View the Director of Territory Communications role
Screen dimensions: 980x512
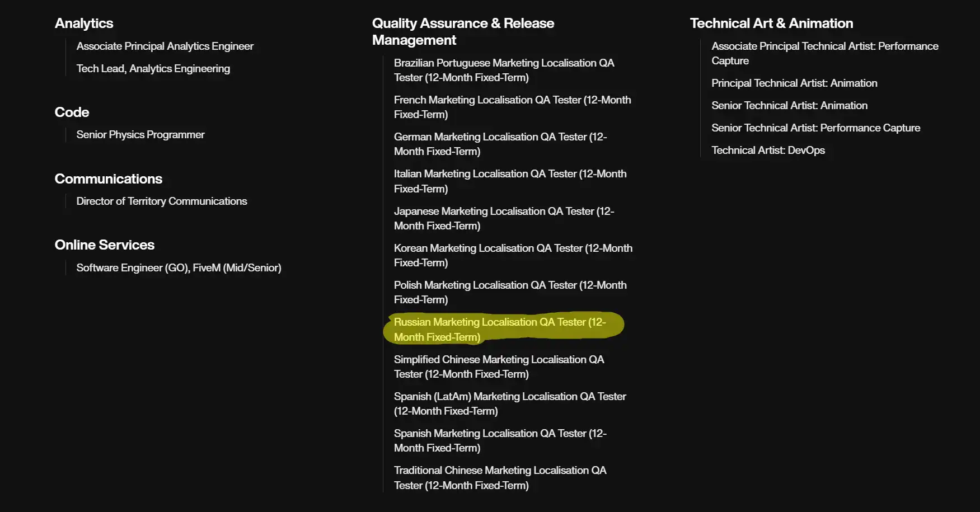(161, 201)
